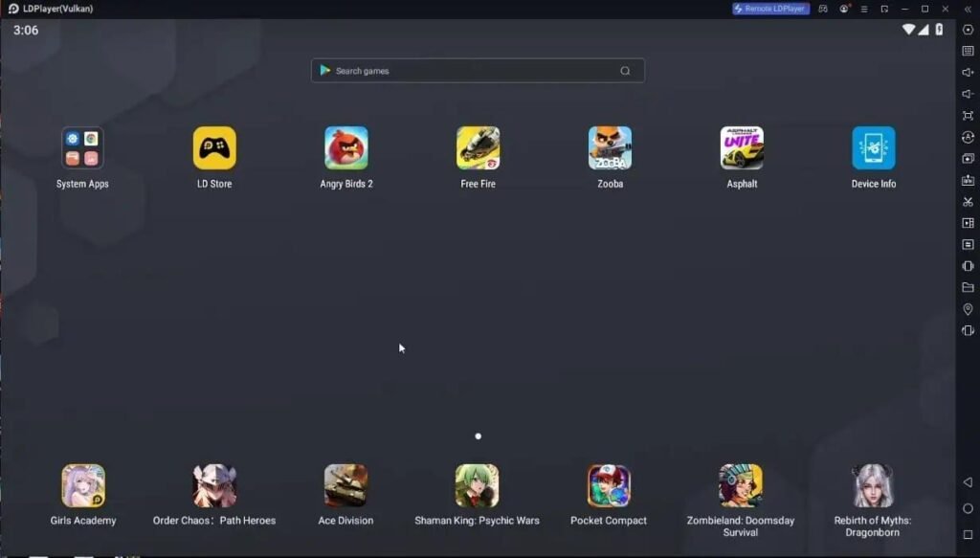
Task: Click the home screen page indicator dot
Action: click(479, 436)
